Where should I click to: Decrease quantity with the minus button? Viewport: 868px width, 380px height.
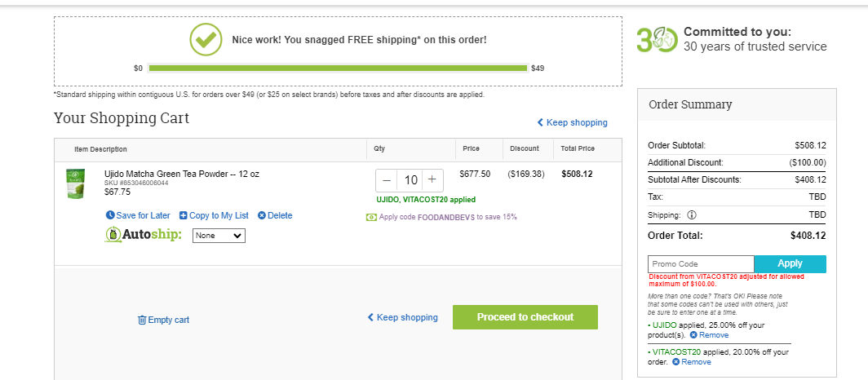tap(387, 180)
